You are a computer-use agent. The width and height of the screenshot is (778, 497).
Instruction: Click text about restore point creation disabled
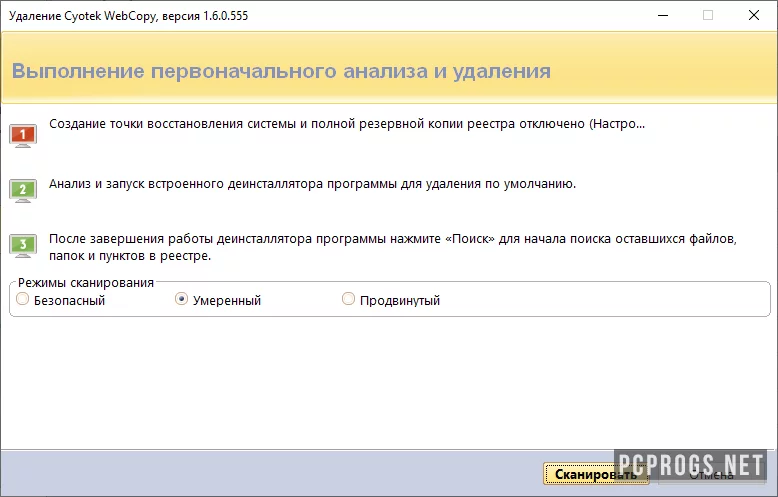pos(347,124)
